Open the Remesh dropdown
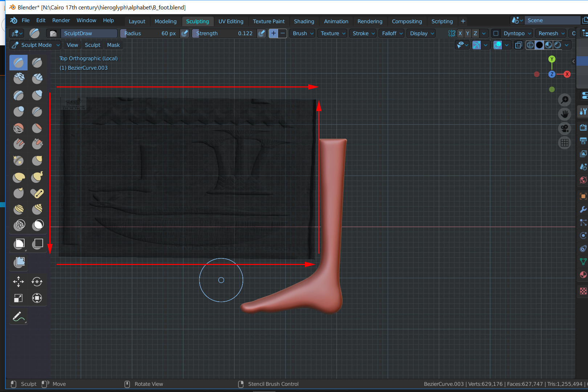The height and width of the screenshot is (392, 588). point(550,33)
